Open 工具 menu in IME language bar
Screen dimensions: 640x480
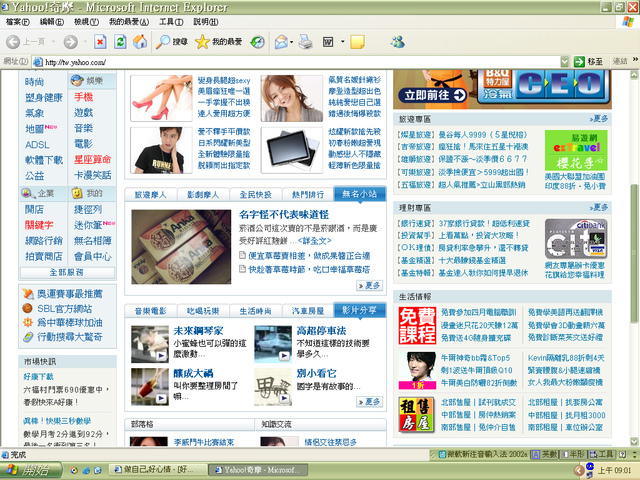coord(602,454)
